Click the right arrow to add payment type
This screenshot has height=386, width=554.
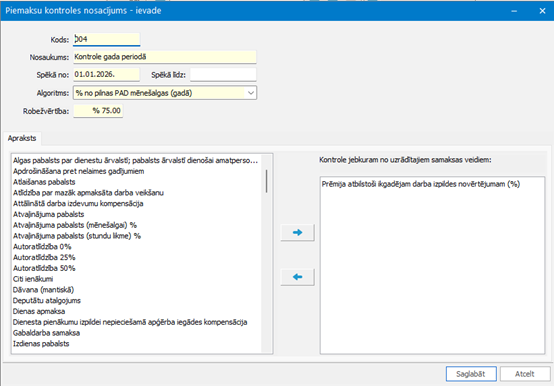pos(297,232)
